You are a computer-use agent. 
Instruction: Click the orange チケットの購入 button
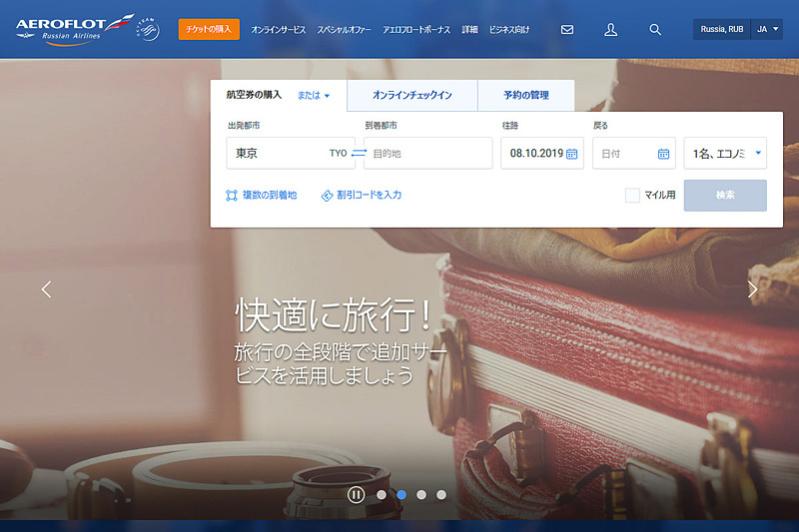[209, 30]
